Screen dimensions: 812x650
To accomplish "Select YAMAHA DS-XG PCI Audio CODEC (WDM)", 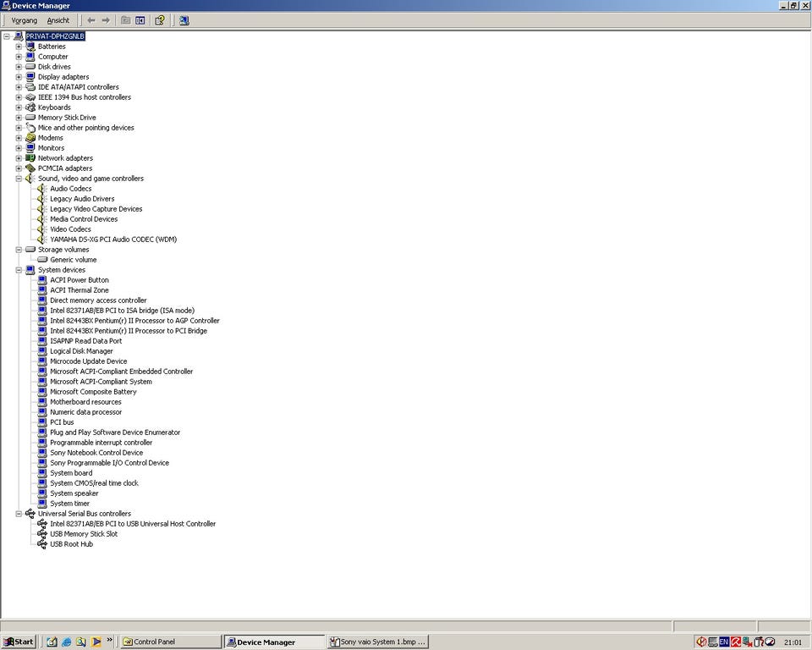I will [x=113, y=240].
